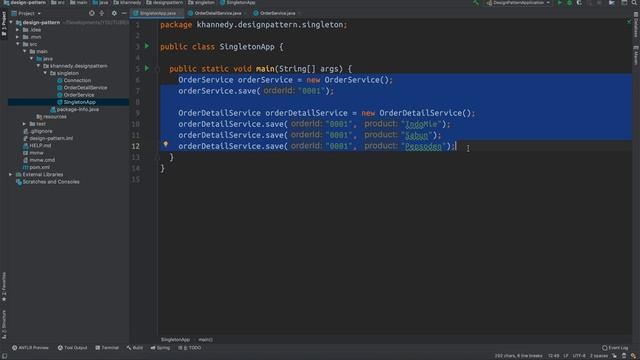Click the OrderDetailService class icon in project tree
Viewport: 640px width, 360px height.
click(x=60, y=88)
